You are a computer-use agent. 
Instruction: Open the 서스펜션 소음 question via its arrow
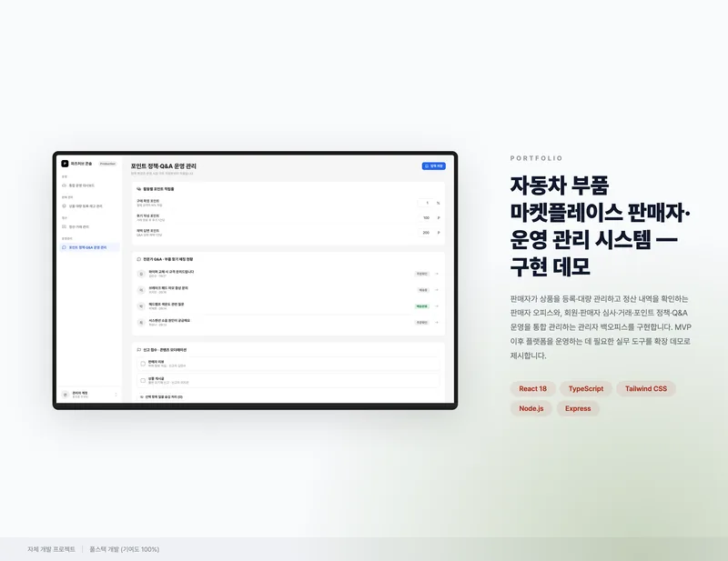[x=437, y=323]
